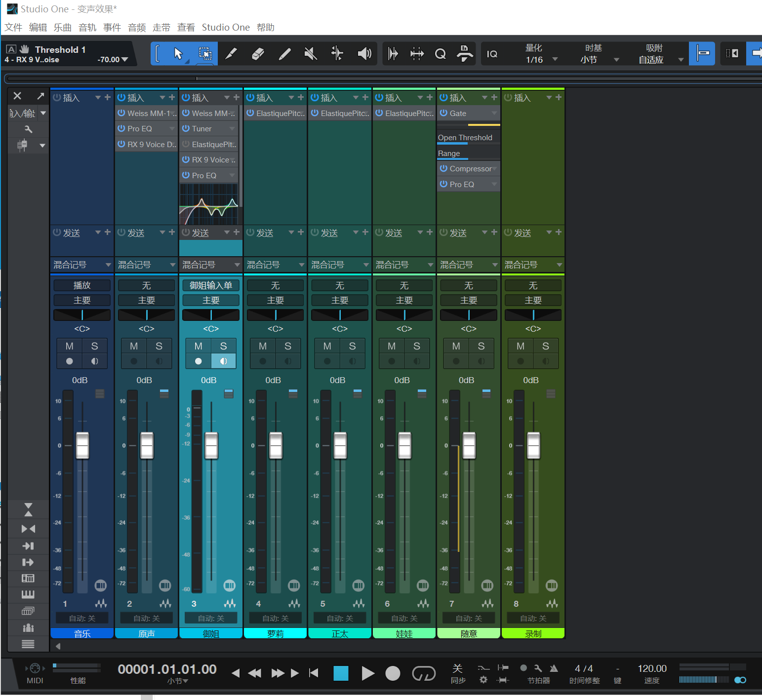Mute channel 8 录制
This screenshot has height=700, width=762.
point(521,346)
